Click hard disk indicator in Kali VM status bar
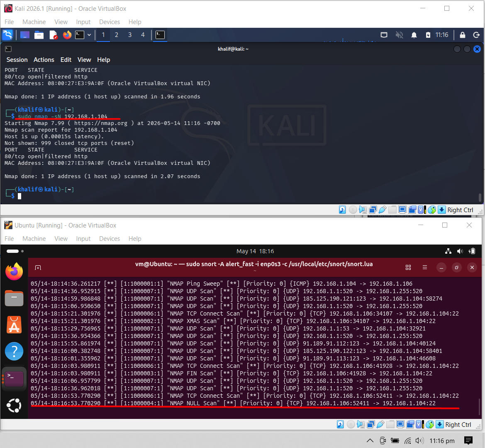The image size is (485, 448). [342, 210]
